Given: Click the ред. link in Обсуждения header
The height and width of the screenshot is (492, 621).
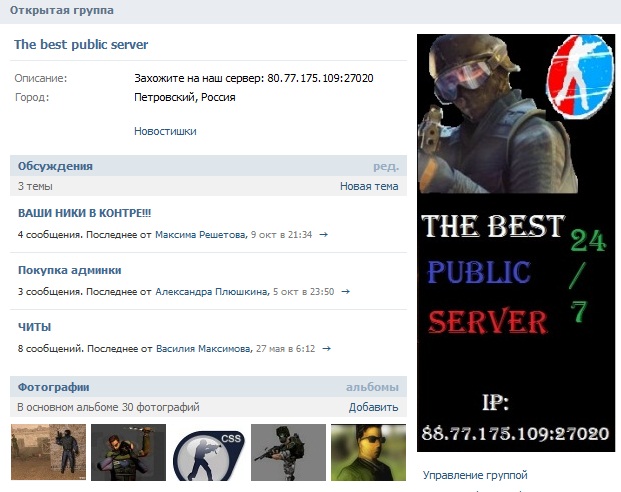Looking at the screenshot, I should tap(386, 166).
